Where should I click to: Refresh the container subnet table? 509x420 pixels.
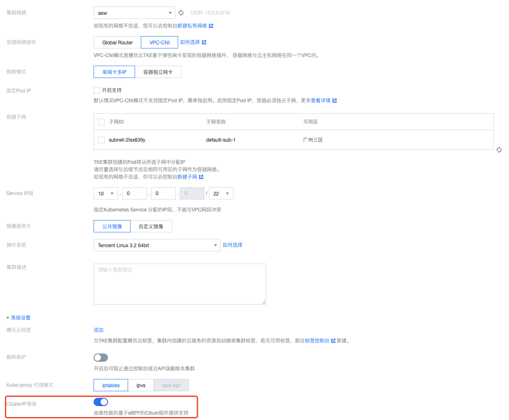pyautogui.click(x=499, y=150)
